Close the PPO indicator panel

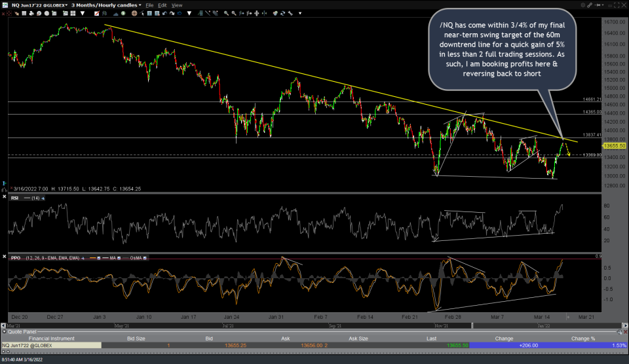click(5, 256)
